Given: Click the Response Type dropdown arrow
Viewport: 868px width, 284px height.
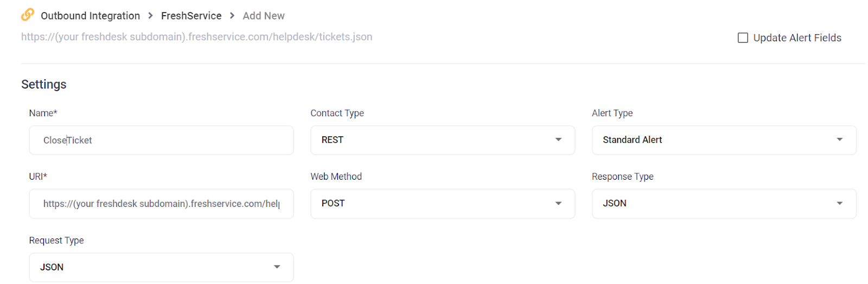Looking at the screenshot, I should 839,204.
